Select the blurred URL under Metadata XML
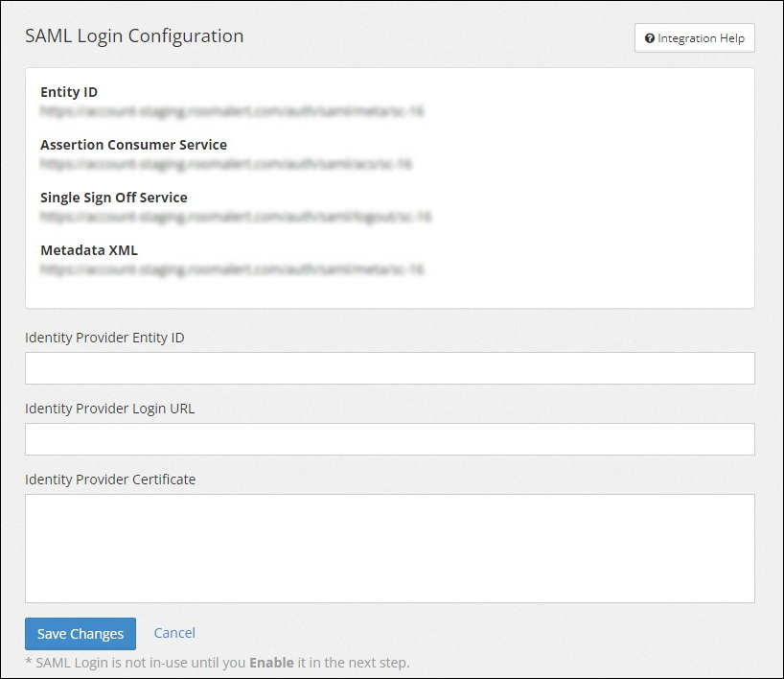Screen dimensions: 784x679 pyautogui.click(x=232, y=269)
